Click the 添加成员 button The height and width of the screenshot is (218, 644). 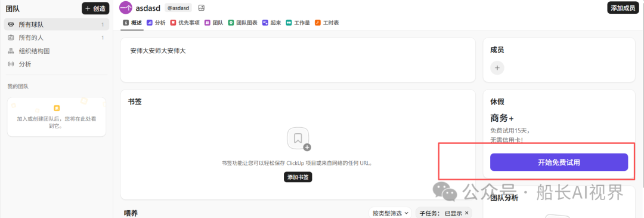[x=623, y=8]
